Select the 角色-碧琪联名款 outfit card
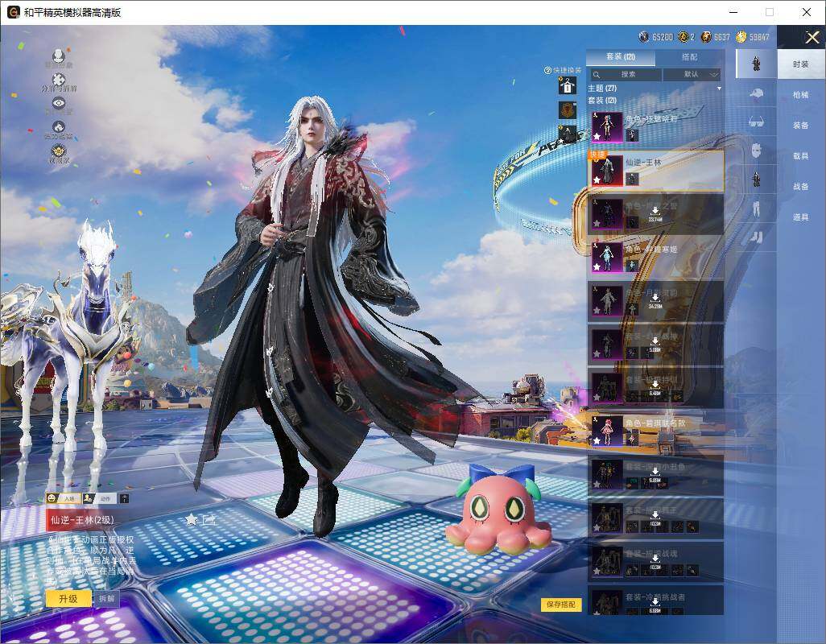826x644 pixels. click(x=656, y=431)
